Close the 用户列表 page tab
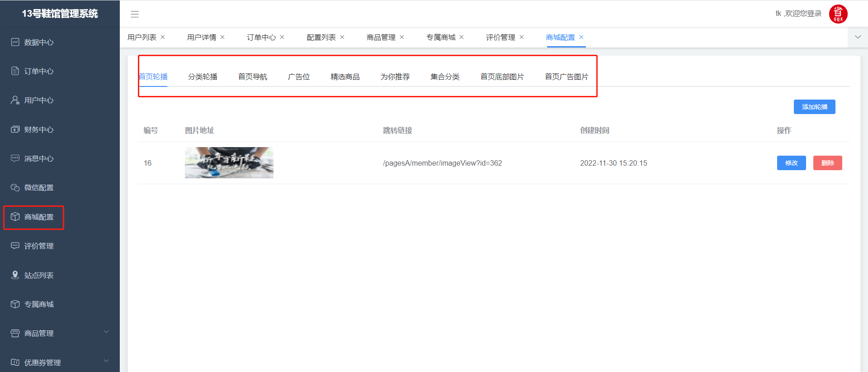 click(x=163, y=37)
